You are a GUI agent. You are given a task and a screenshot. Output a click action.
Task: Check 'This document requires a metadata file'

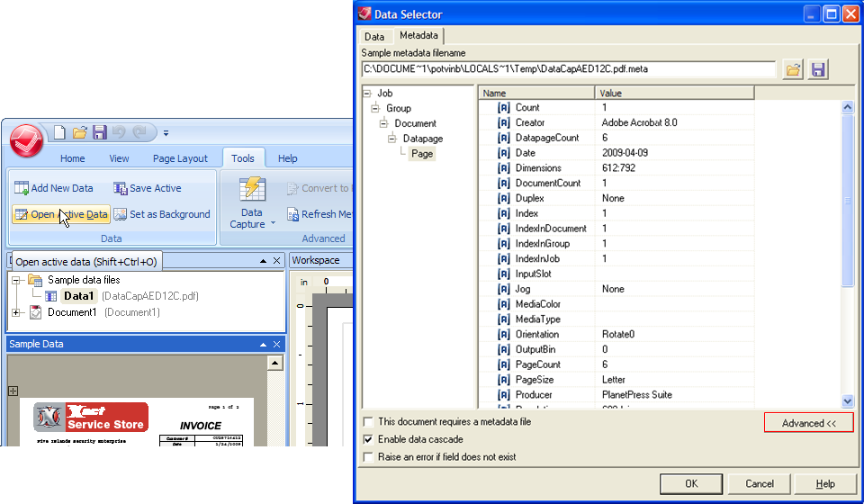click(x=367, y=422)
